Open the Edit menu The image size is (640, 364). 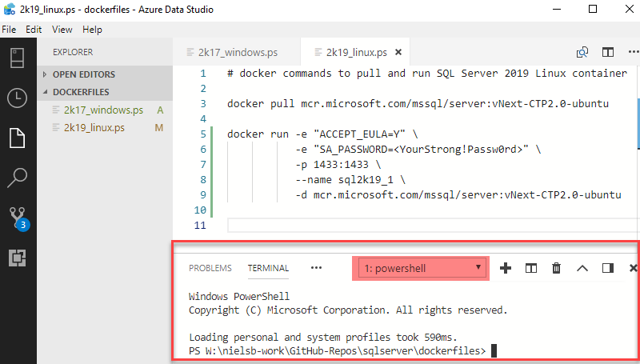pos(34,30)
